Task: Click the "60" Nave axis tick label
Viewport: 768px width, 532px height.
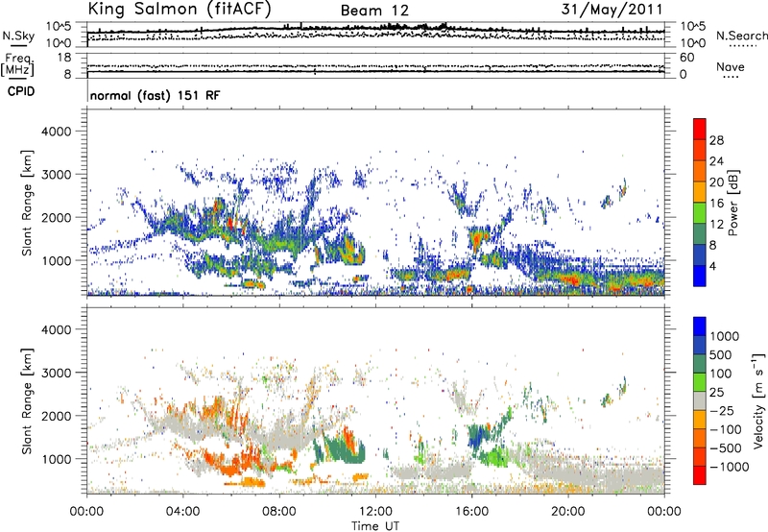Action: [x=686, y=58]
